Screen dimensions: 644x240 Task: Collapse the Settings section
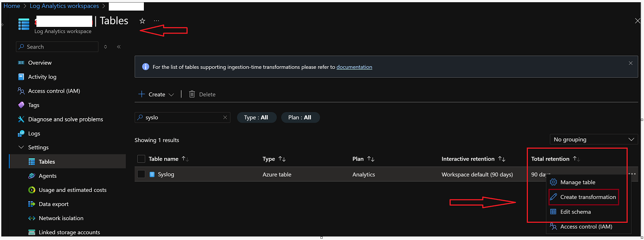tap(21, 147)
